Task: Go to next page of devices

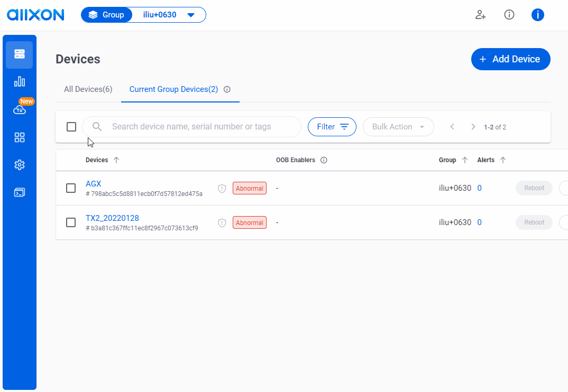Action: (x=473, y=127)
